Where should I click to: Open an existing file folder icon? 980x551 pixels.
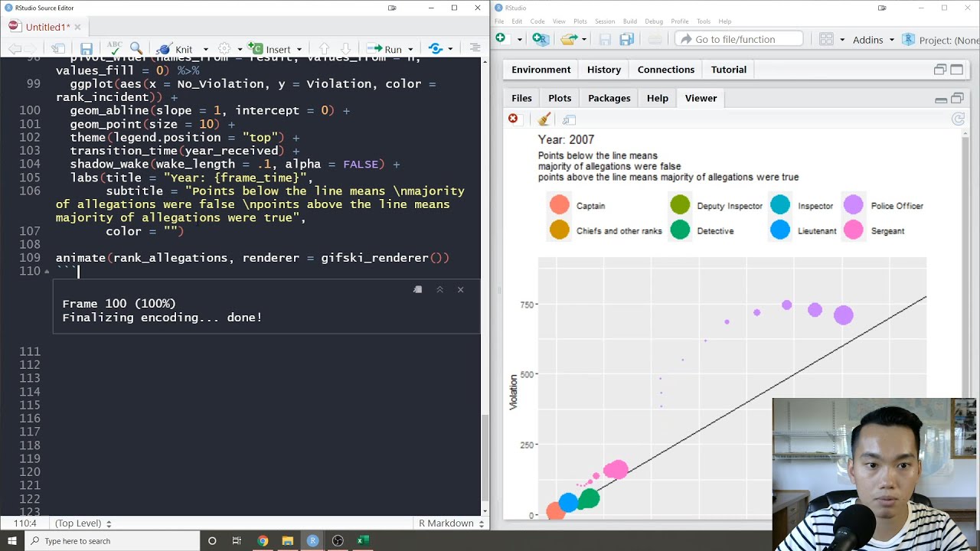click(568, 39)
